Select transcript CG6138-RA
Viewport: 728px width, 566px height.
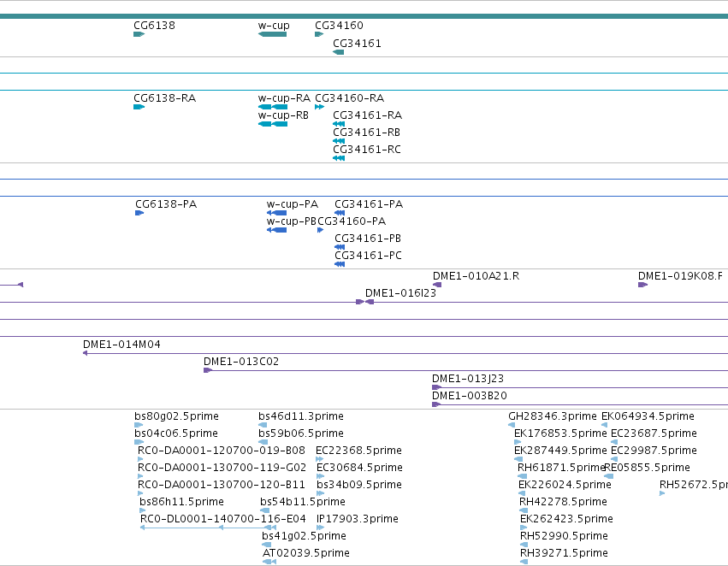165,98
